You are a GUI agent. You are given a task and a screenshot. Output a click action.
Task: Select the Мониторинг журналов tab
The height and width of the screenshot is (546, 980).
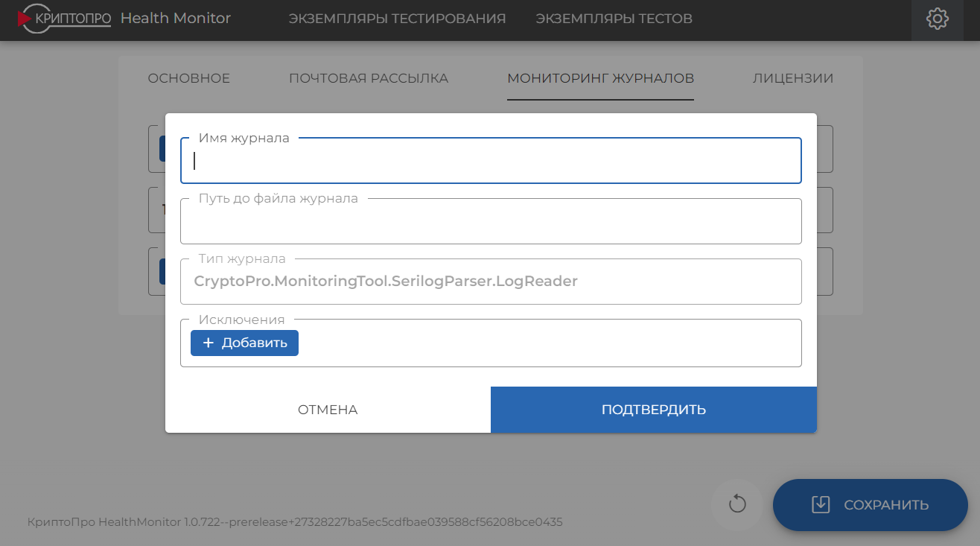coord(600,78)
